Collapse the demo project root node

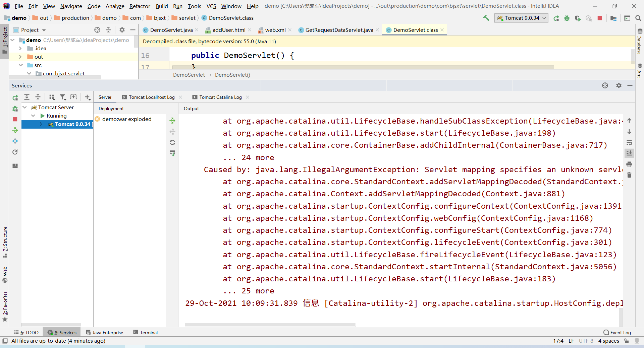point(12,40)
